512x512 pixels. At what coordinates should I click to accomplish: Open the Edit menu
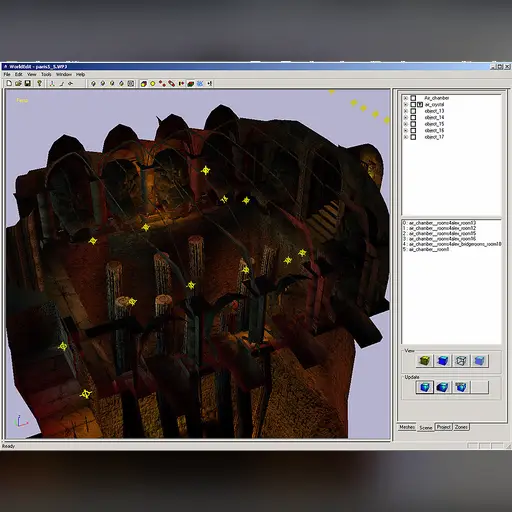[19, 74]
